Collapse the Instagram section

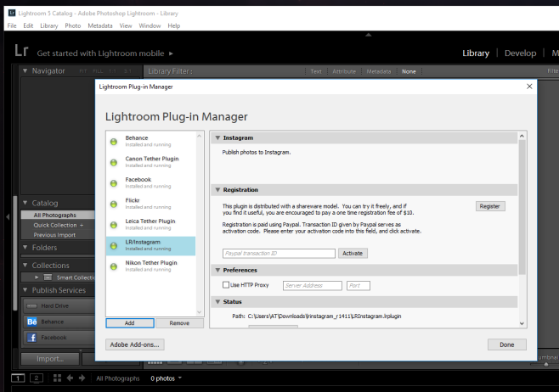click(x=217, y=137)
